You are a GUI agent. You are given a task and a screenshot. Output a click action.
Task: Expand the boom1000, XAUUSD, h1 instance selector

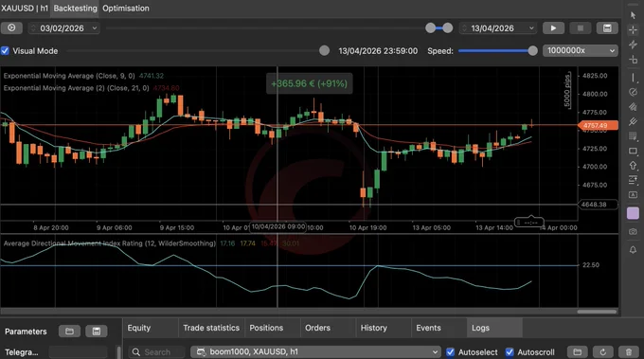(x=315, y=352)
